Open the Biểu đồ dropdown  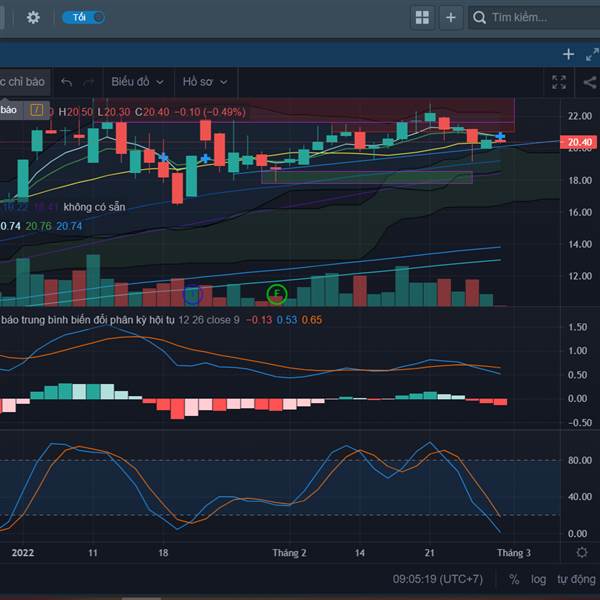pos(138,82)
